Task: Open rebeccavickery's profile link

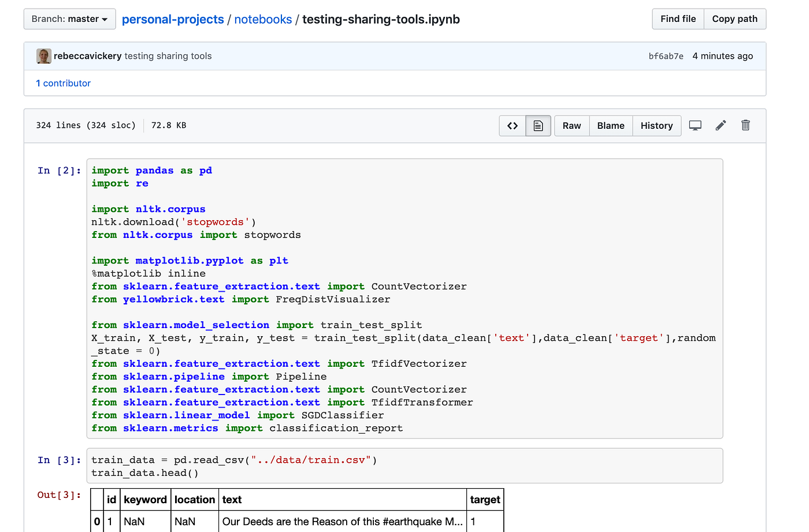Action: (87, 56)
